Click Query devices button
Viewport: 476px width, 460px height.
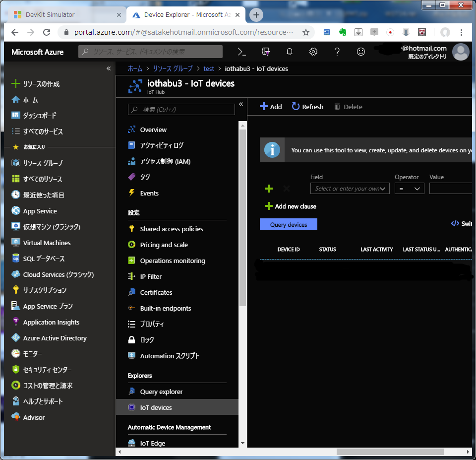click(x=289, y=224)
